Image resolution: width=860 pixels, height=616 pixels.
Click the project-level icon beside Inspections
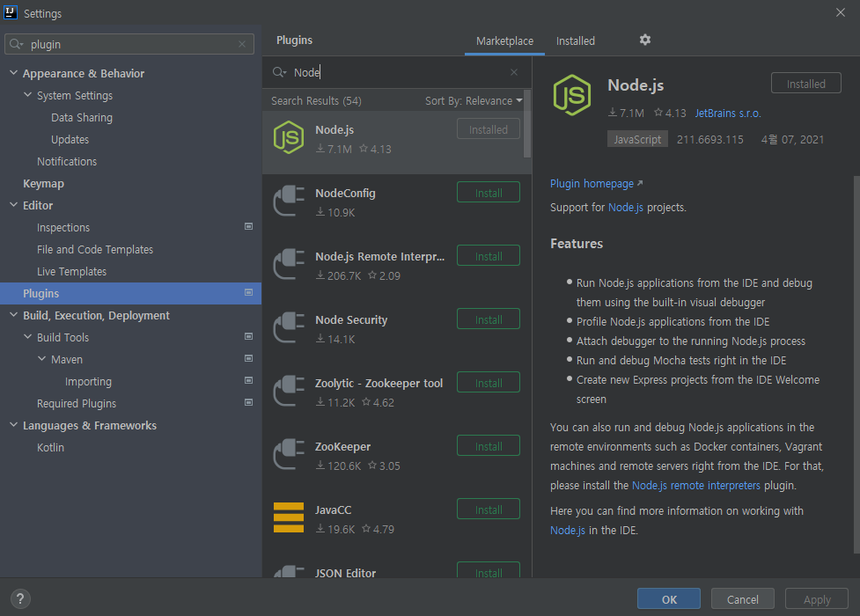click(248, 226)
